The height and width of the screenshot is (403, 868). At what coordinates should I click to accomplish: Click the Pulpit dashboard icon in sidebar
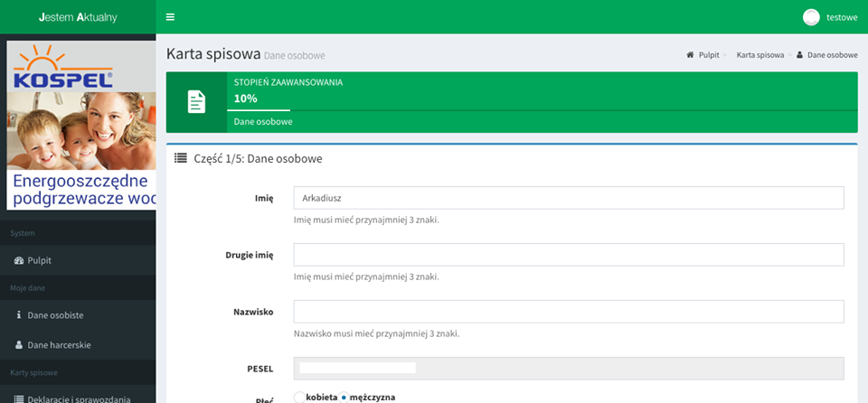click(19, 261)
